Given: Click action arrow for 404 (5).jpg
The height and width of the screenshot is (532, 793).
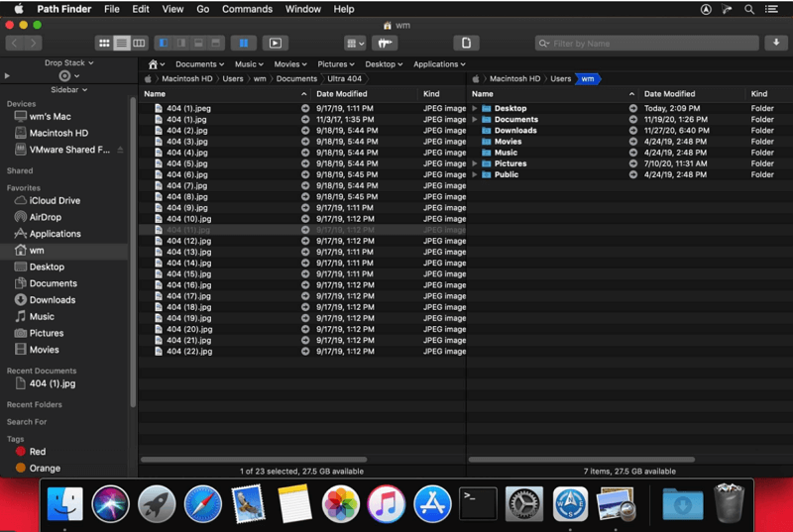Looking at the screenshot, I should pos(305,163).
